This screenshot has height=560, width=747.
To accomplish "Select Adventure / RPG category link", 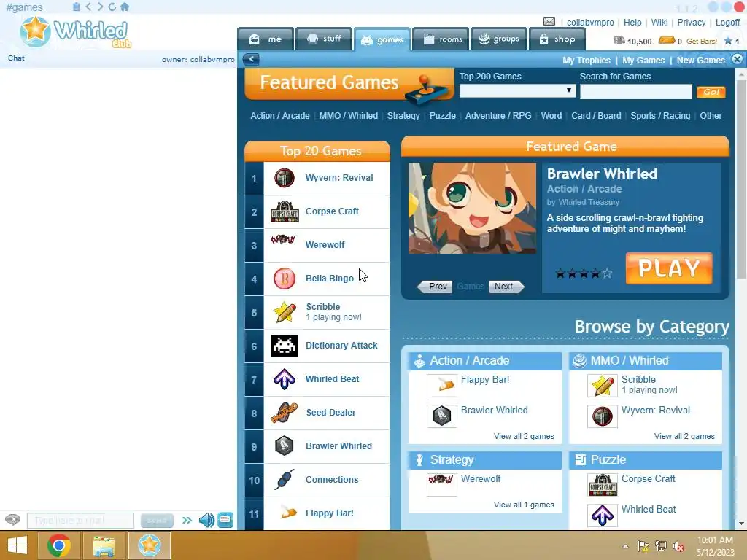I will tap(498, 116).
